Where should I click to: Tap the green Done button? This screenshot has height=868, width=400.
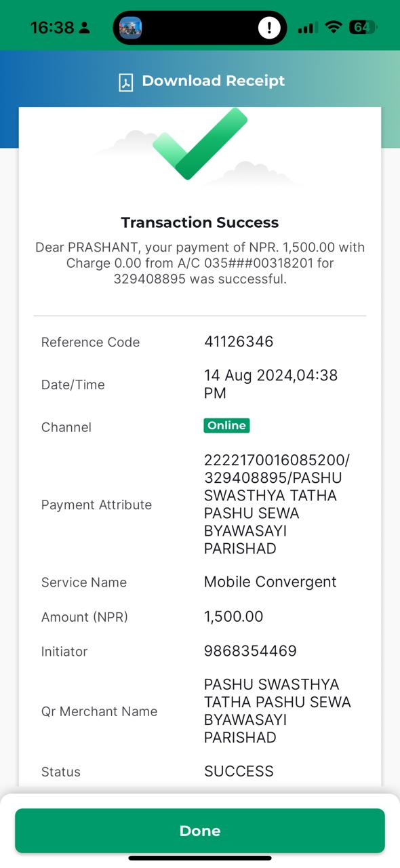coord(200,831)
